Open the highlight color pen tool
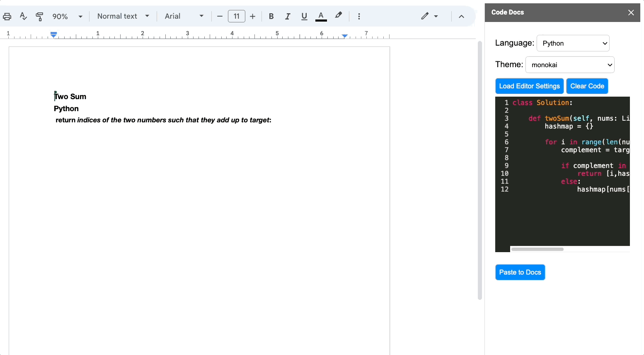 (339, 16)
